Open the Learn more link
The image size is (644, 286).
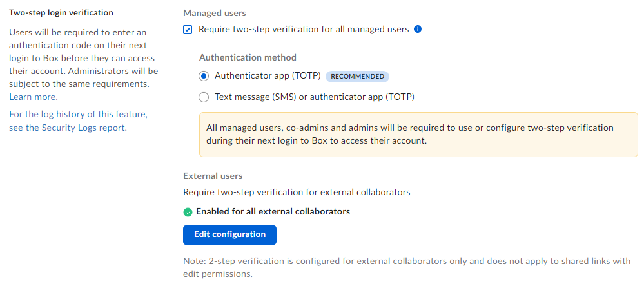pyautogui.click(x=34, y=97)
